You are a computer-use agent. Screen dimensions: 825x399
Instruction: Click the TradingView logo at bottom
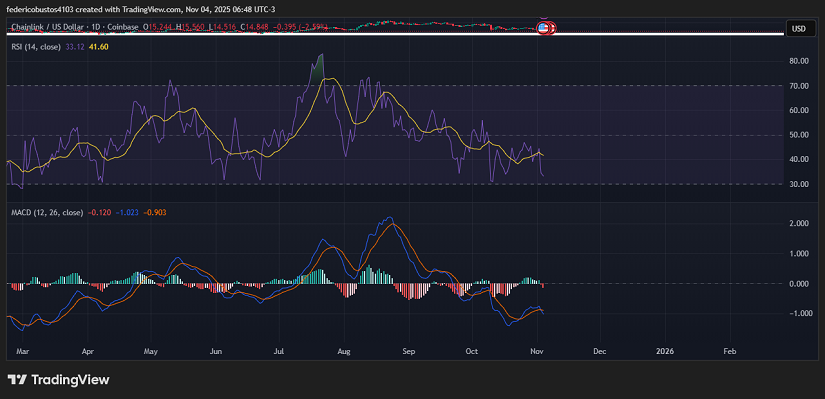pos(58,380)
